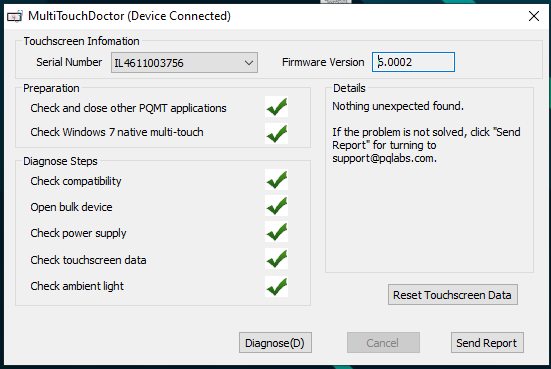Image resolution: width=551 pixels, height=369 pixels.
Task: Click the greyed-out Cancel button
Action: [383, 343]
